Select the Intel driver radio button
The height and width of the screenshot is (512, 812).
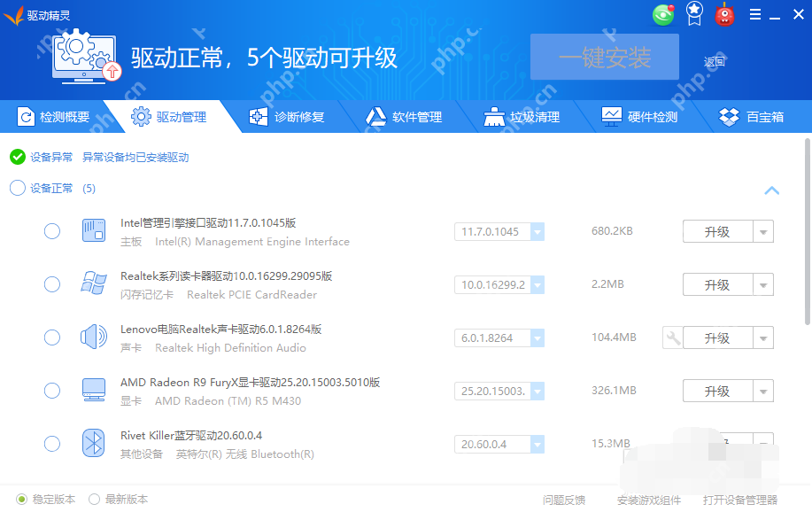(51, 231)
